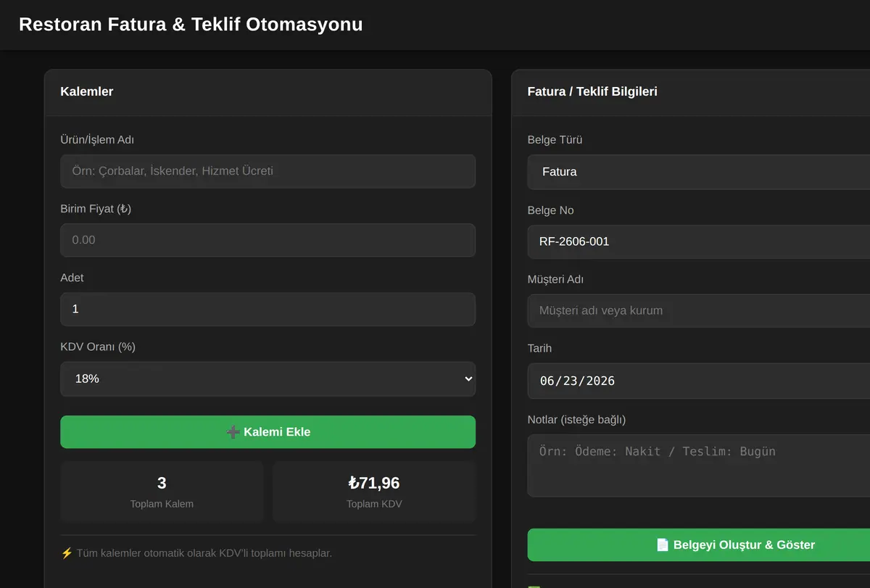
Task: Click Belgeyi Oluştur & Göster button
Action: [x=699, y=544]
